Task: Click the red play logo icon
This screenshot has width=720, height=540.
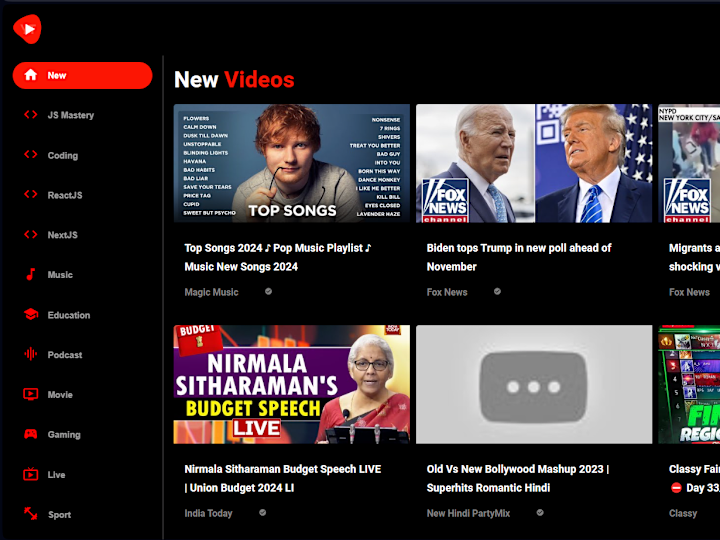Action: pos(28,29)
